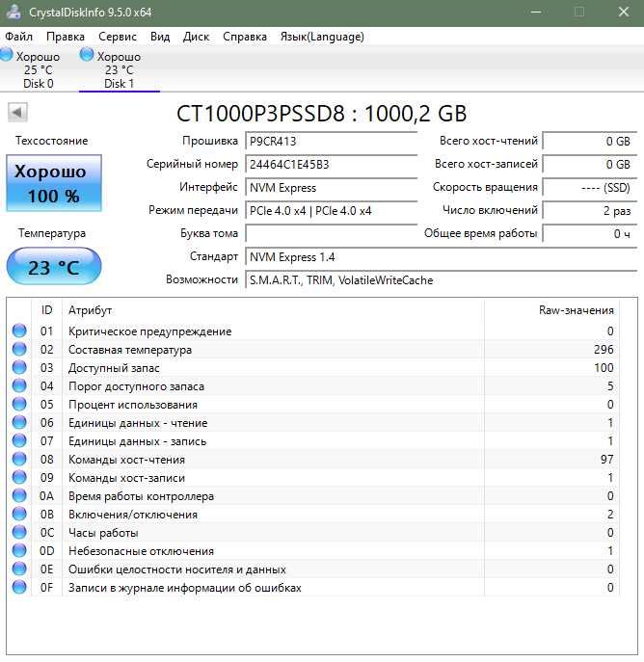Open the Язык(Language) menu
The image size is (644, 662).
click(x=322, y=37)
